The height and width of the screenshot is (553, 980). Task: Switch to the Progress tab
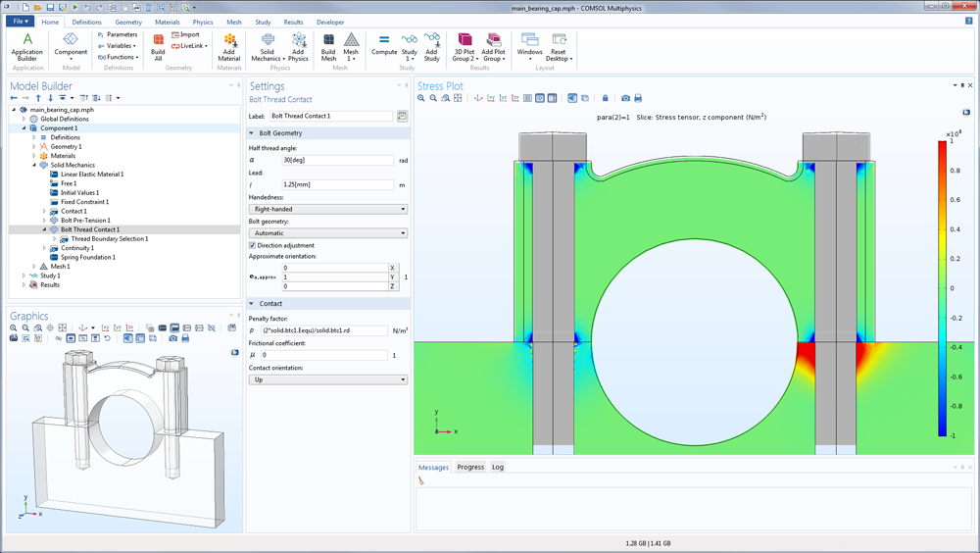coord(470,467)
